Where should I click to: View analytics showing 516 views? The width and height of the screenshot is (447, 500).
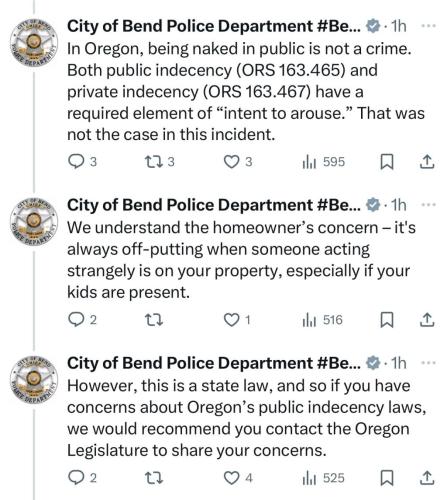(322, 320)
